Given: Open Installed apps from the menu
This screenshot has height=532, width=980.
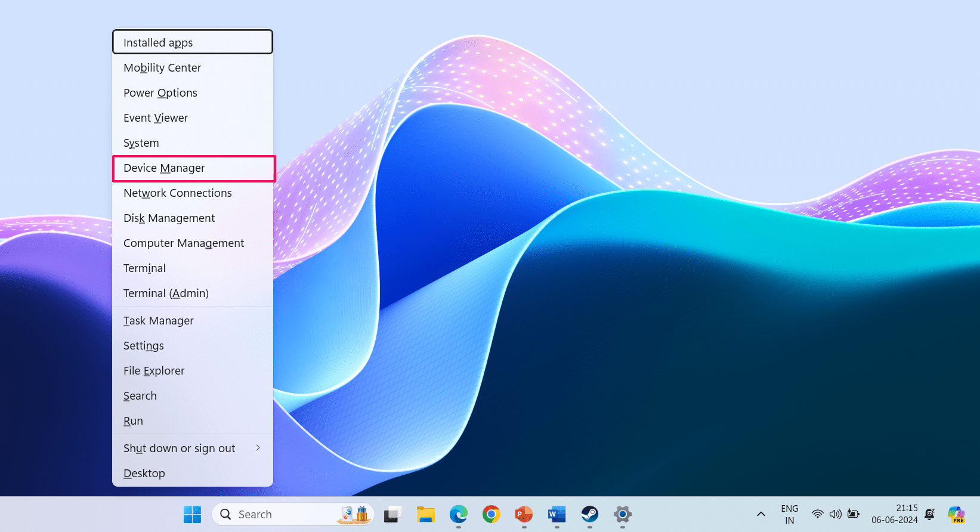Looking at the screenshot, I should (x=193, y=42).
